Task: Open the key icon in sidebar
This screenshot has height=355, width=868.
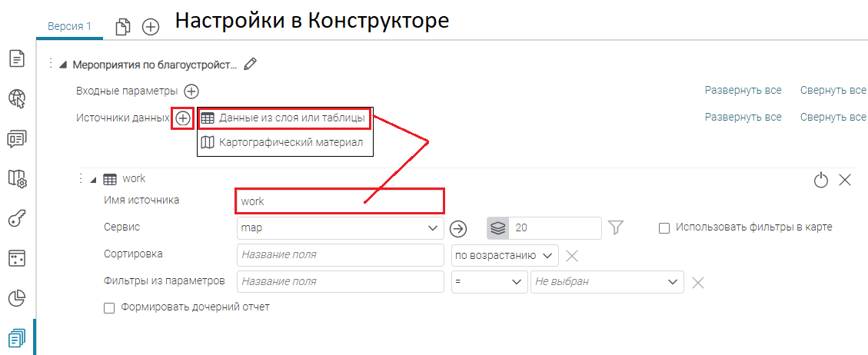Action: pyautogui.click(x=17, y=218)
